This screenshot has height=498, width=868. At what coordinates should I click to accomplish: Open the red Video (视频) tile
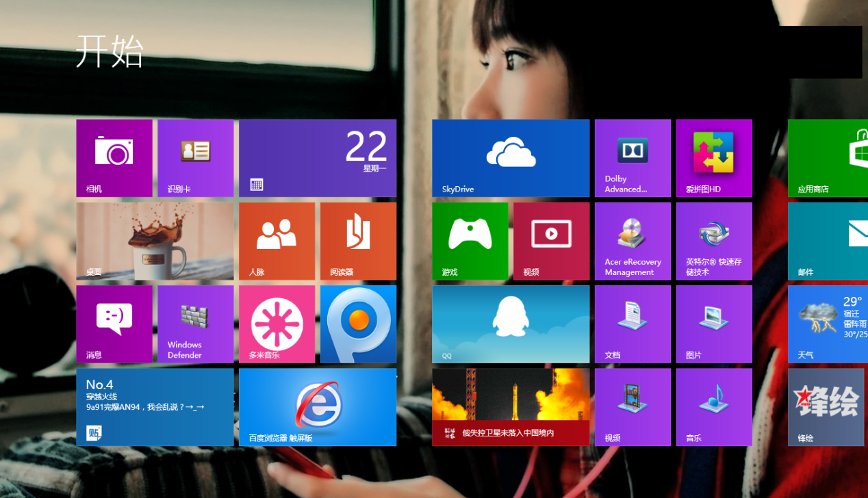[x=551, y=241]
